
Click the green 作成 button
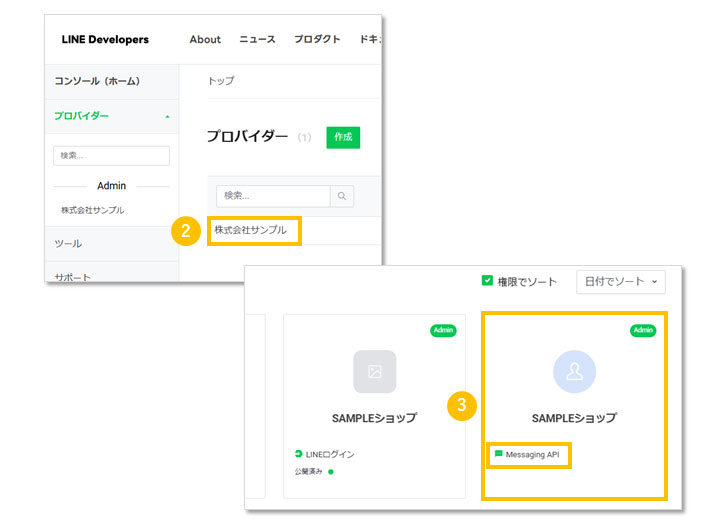[343, 137]
